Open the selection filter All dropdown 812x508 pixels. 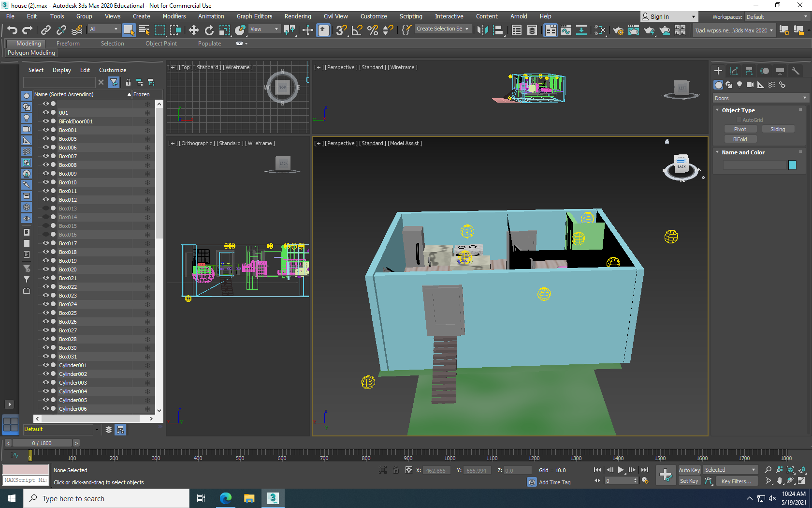point(103,29)
